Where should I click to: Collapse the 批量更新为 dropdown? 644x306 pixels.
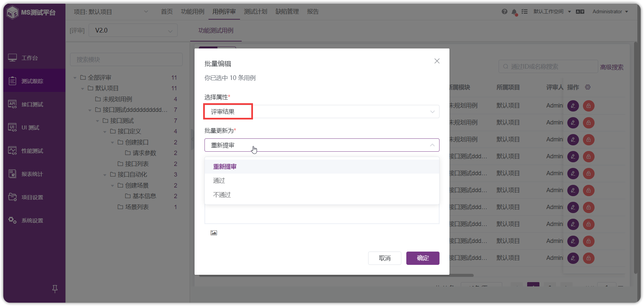322,145
